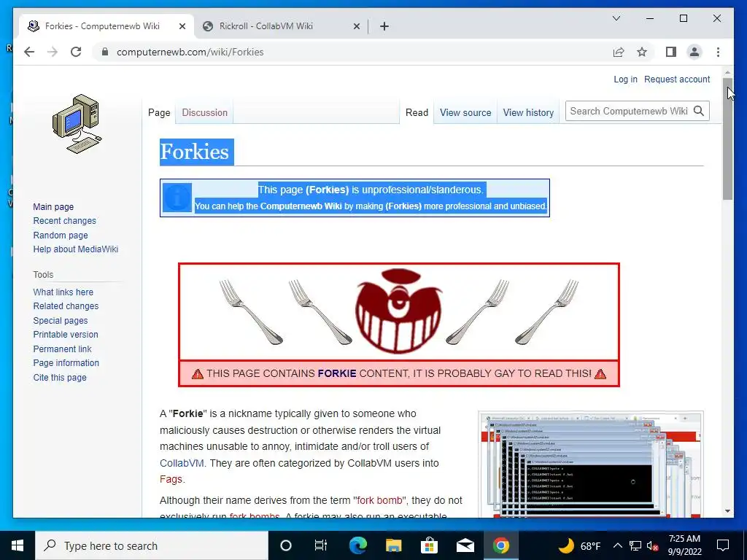
Task: Click the page's vertical scrollbar thumb
Action: tap(727, 139)
